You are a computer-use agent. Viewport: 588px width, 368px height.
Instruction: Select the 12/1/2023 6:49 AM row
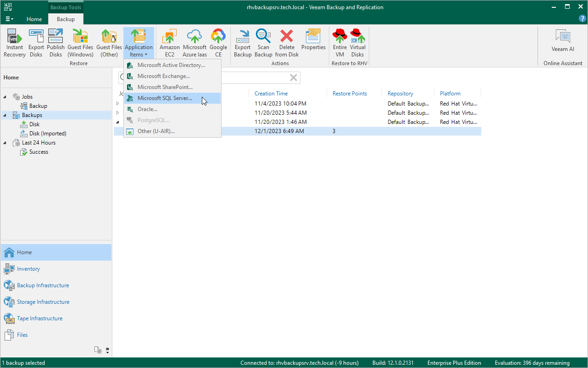[298, 131]
